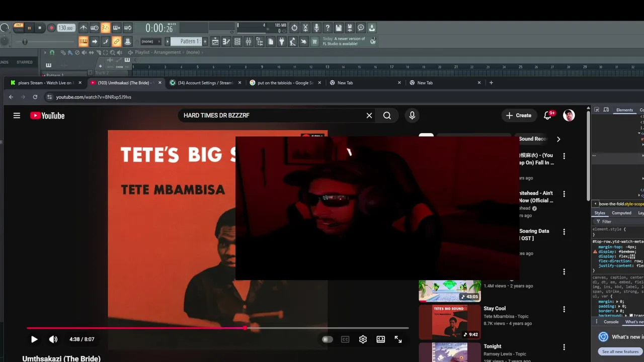Open FL Studio playlist view button
Screen dimensions: 644x362
tap(215, 42)
